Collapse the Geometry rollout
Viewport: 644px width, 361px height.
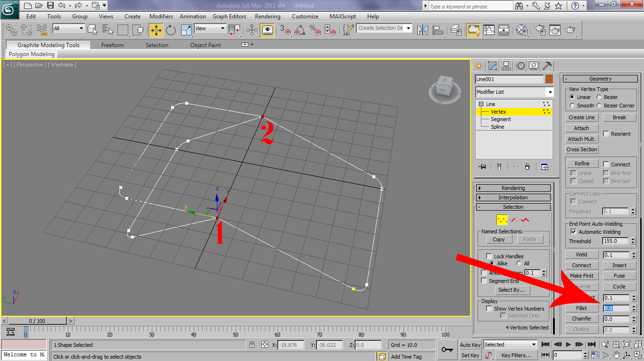(x=600, y=79)
